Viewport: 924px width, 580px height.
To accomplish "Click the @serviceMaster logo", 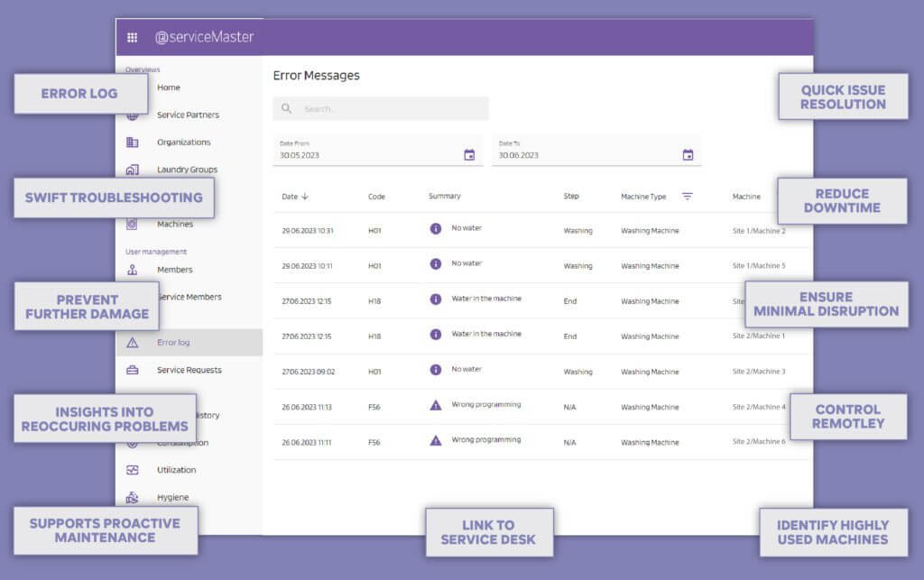I will tap(204, 37).
